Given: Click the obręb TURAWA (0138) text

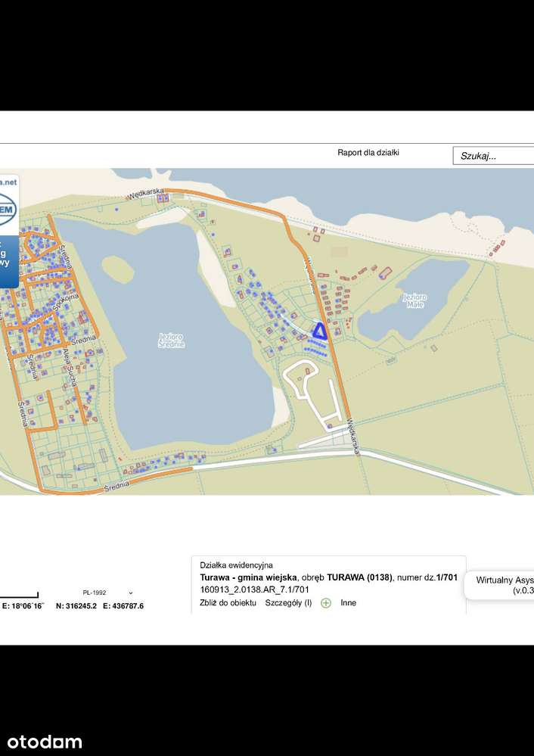Looking at the screenshot, I should pos(347,577).
